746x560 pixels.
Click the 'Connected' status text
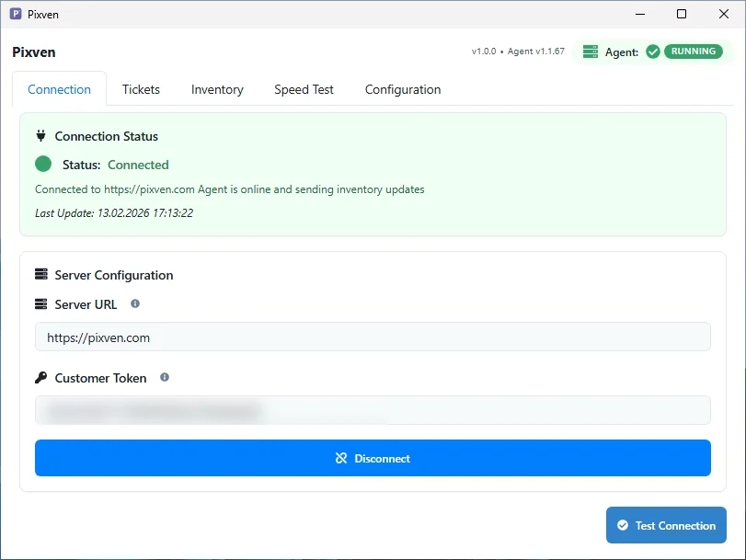point(138,165)
